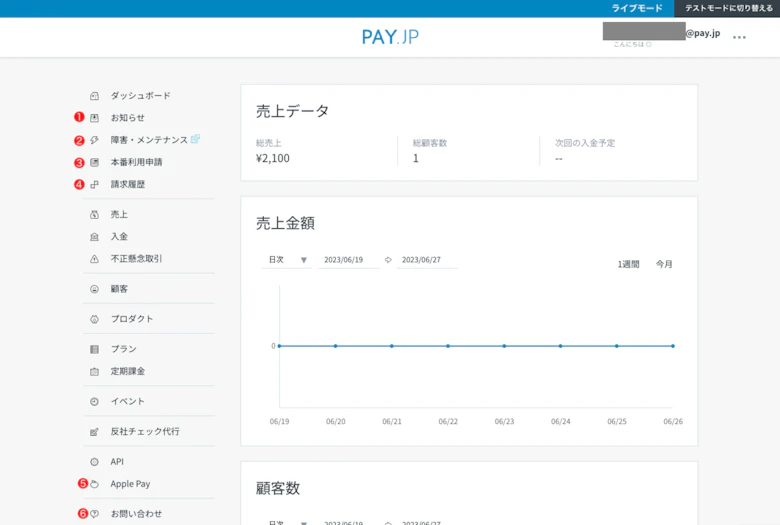
Task: Select the 1週間 range link
Action: [628, 264]
